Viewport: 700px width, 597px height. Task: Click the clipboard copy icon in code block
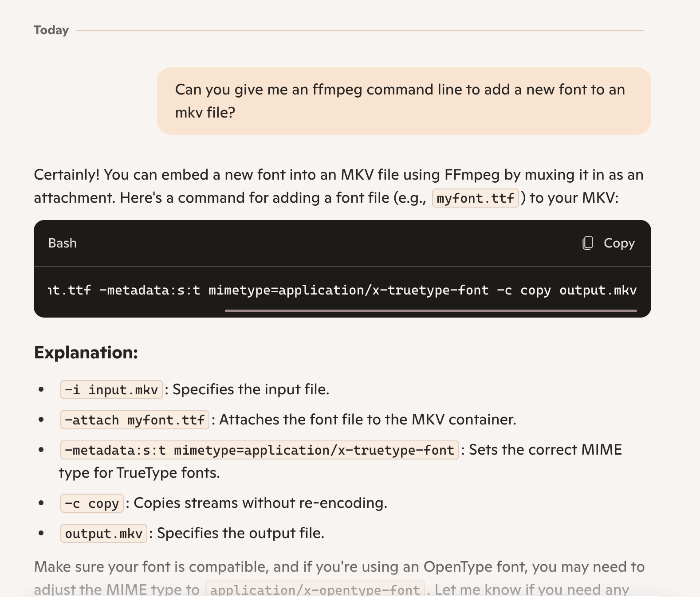(588, 243)
